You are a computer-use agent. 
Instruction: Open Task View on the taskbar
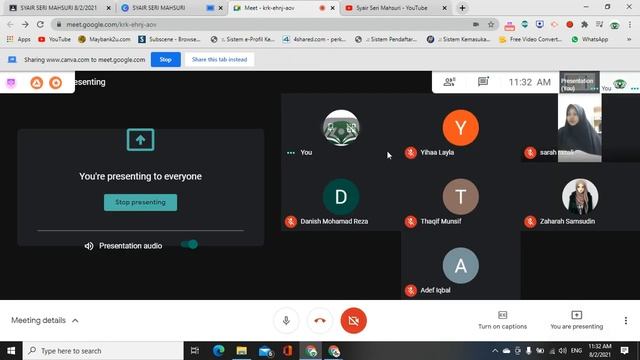pyautogui.click(x=195, y=351)
